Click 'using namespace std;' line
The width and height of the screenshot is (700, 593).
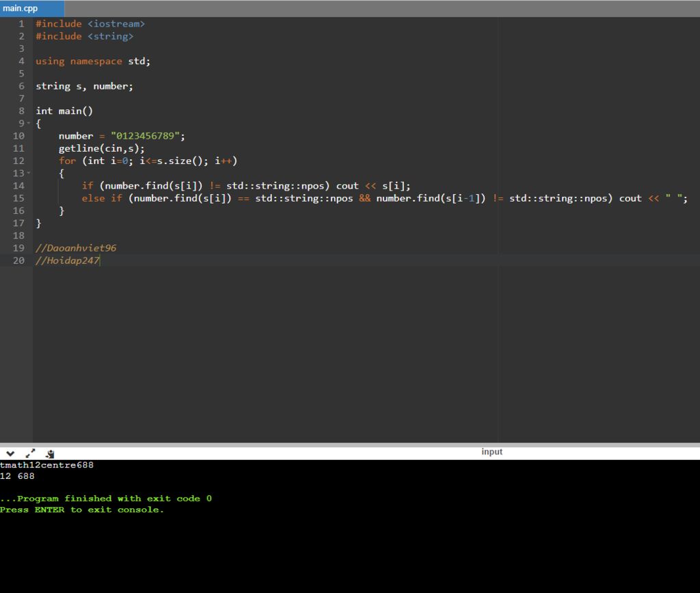click(x=93, y=61)
